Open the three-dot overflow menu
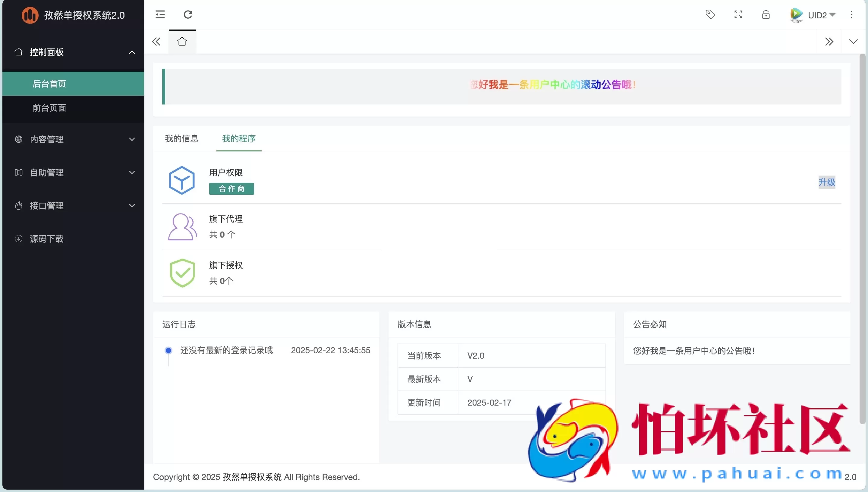The image size is (868, 492). [x=852, y=14]
